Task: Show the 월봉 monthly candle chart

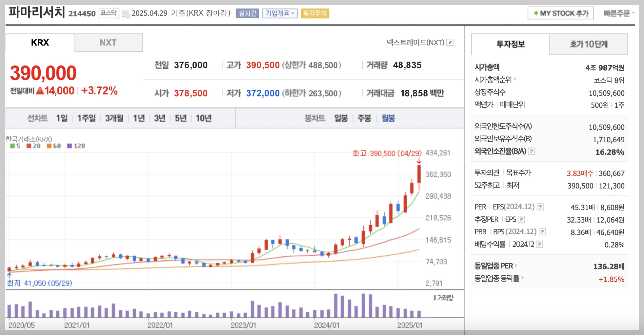Action: pos(388,118)
